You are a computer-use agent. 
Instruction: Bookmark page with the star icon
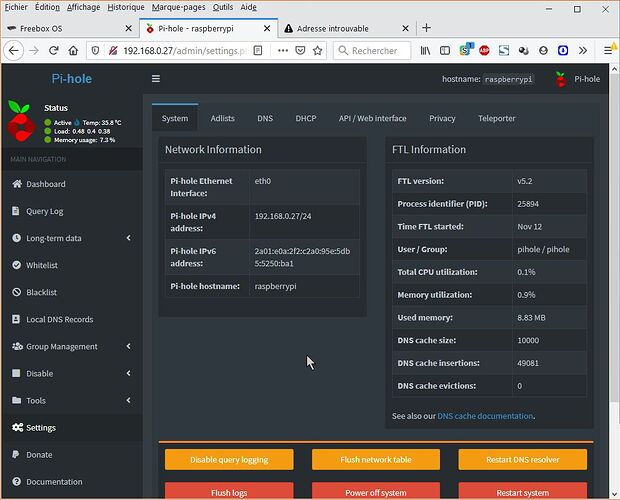318,51
